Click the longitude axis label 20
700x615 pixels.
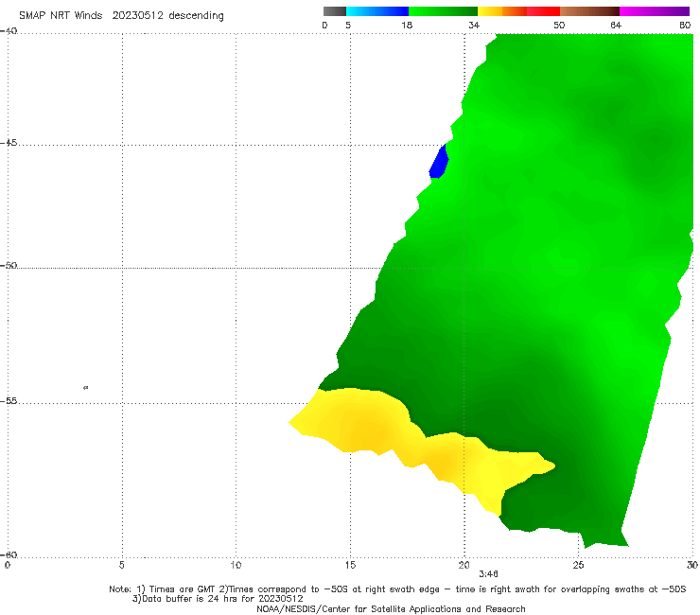pyautogui.click(x=464, y=565)
